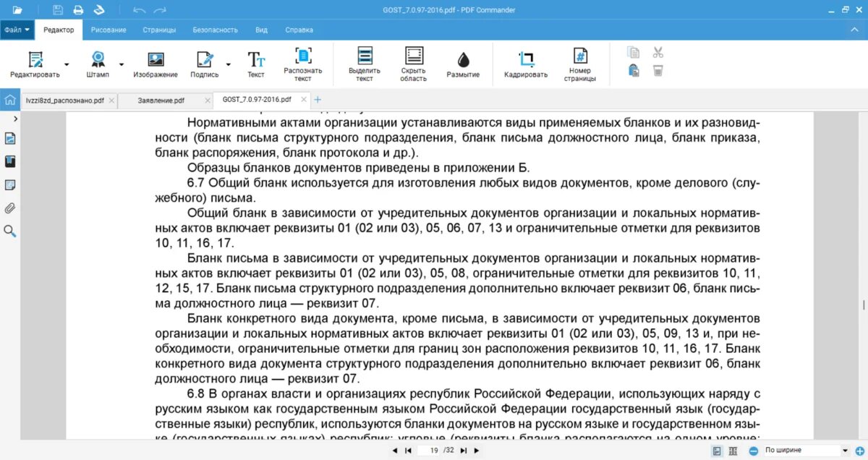Open the Вид ribbon tab
Image resolution: width=868 pixels, height=460 pixels.
262,30
